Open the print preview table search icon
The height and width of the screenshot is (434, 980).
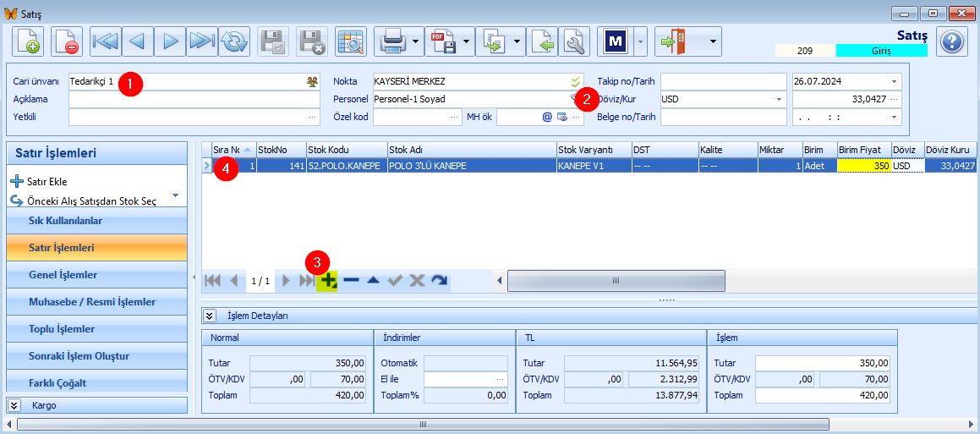click(351, 42)
